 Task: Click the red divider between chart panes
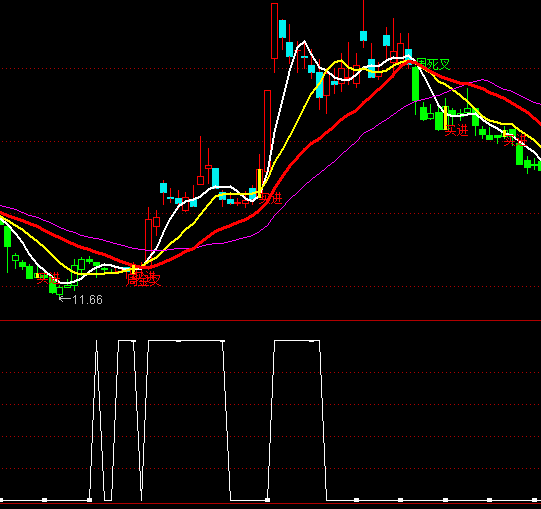click(x=270, y=321)
